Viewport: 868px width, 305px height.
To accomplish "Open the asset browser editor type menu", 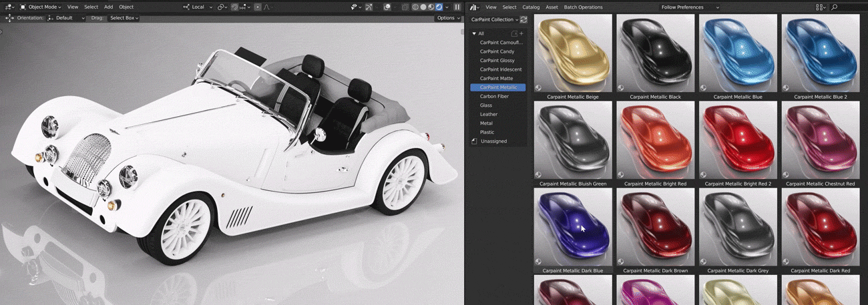I will coord(475,7).
